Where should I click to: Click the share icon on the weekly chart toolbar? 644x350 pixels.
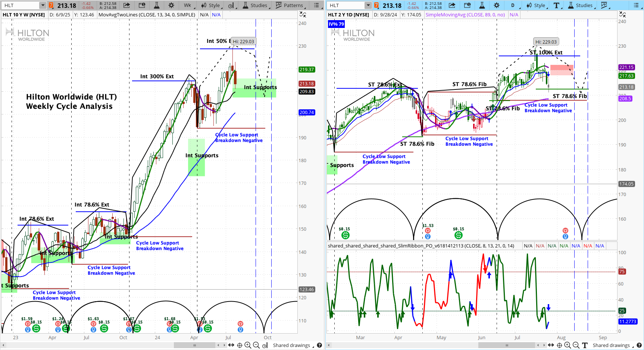coord(126,5)
